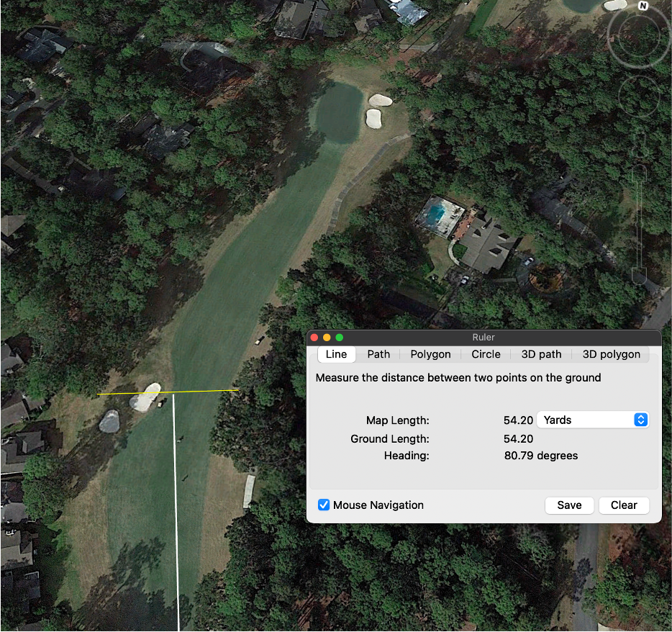Toggle the Mouse Navigation checkbox

coord(324,505)
